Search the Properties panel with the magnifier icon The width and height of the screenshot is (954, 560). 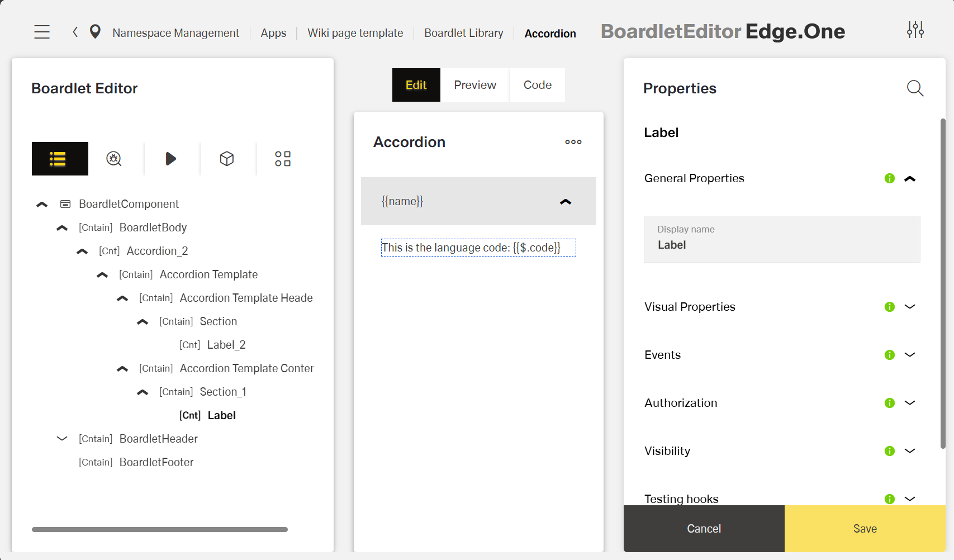click(915, 88)
